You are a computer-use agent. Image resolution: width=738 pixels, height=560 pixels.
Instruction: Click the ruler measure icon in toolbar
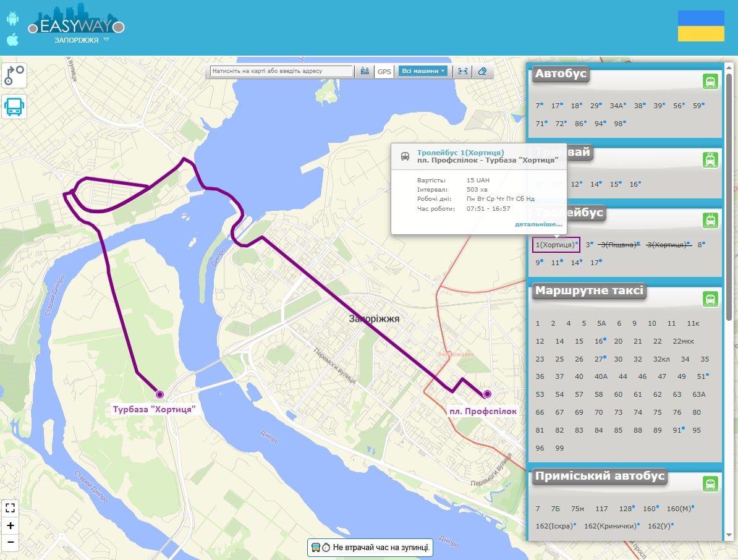(462, 71)
